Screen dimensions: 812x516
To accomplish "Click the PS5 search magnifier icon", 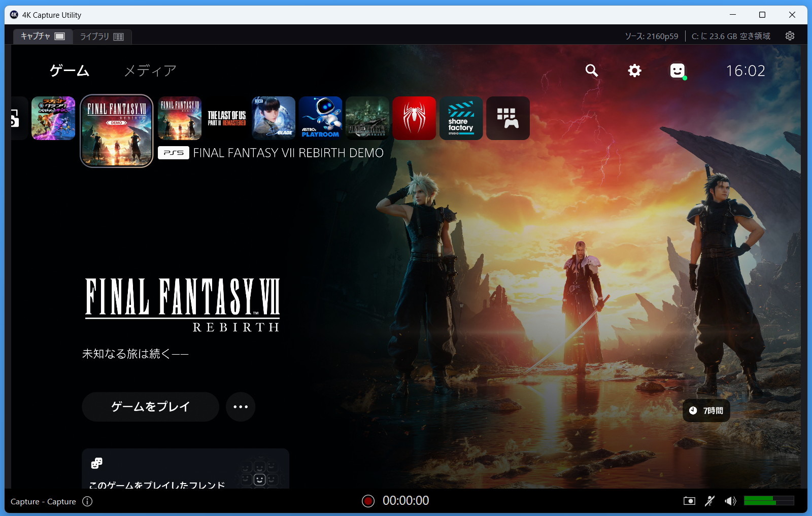I will 592,71.
